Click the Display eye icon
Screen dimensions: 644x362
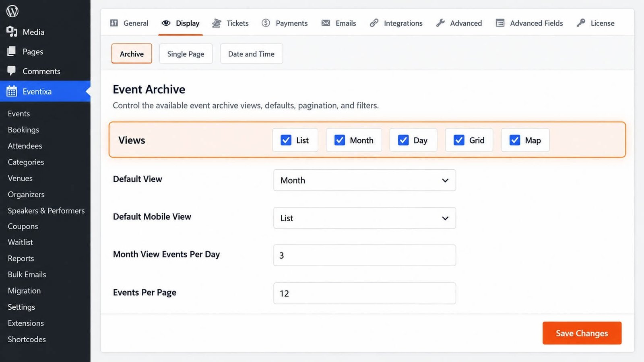(166, 23)
